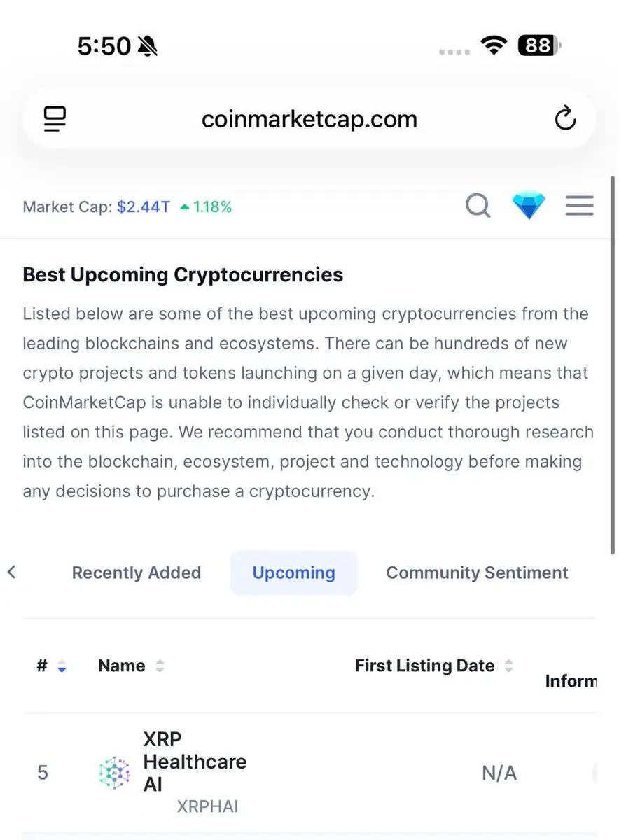
Task: Sort by First Listing Date
Action: tap(433, 666)
